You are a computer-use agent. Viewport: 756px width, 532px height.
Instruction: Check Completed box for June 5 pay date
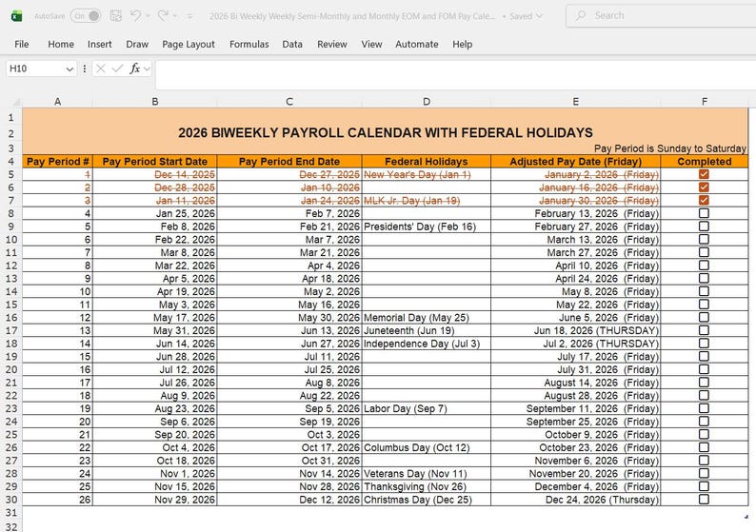coord(704,317)
